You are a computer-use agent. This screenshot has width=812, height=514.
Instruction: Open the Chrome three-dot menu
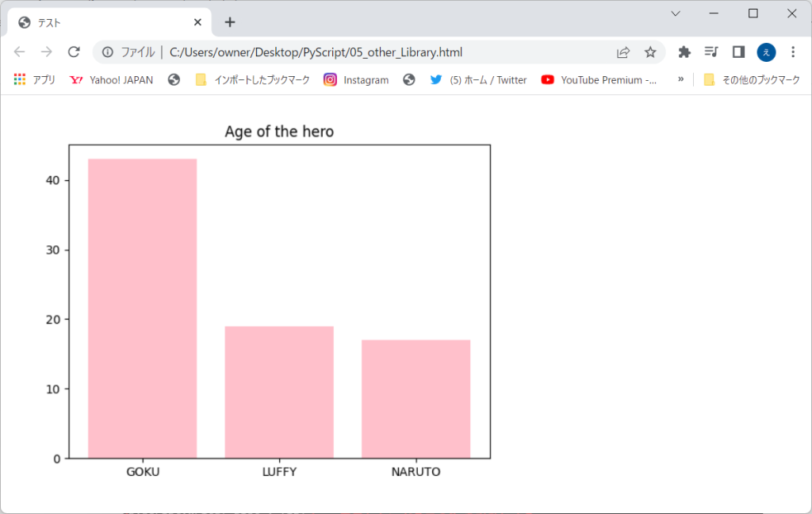coord(793,52)
